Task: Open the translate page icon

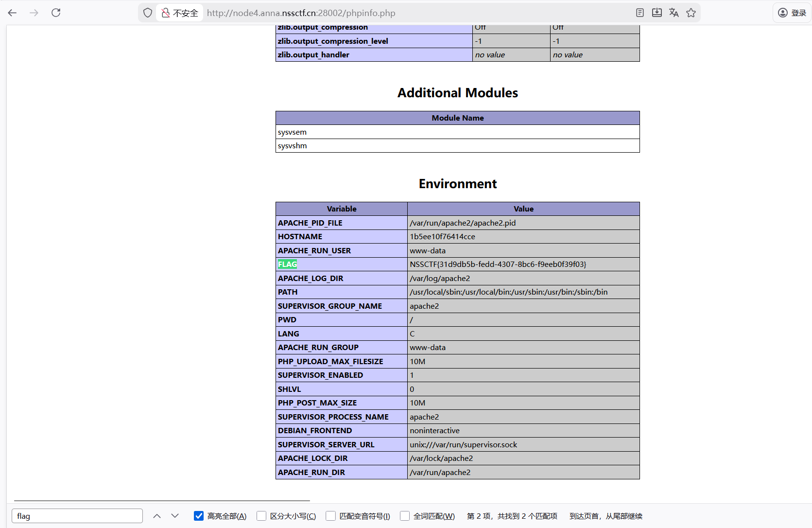Action: pos(674,13)
